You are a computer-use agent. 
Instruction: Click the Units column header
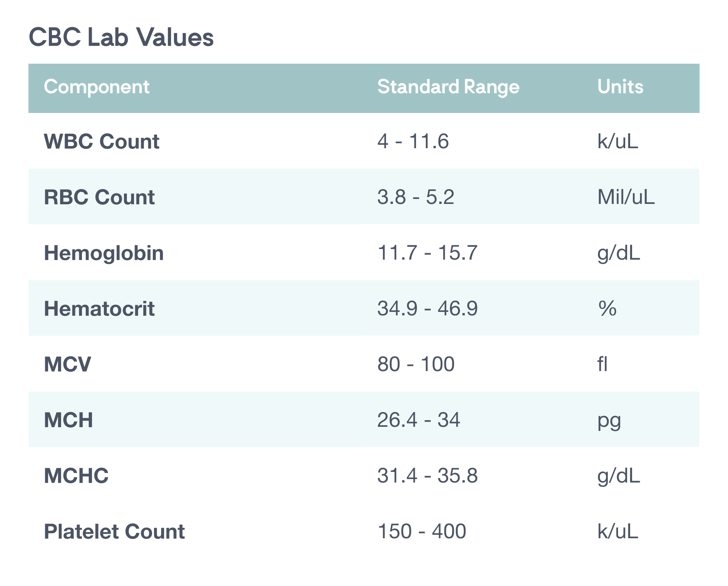click(620, 87)
